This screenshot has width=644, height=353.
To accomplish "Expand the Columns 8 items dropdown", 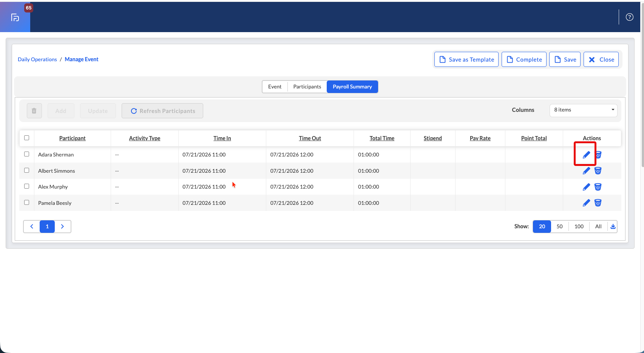I will tap(583, 110).
